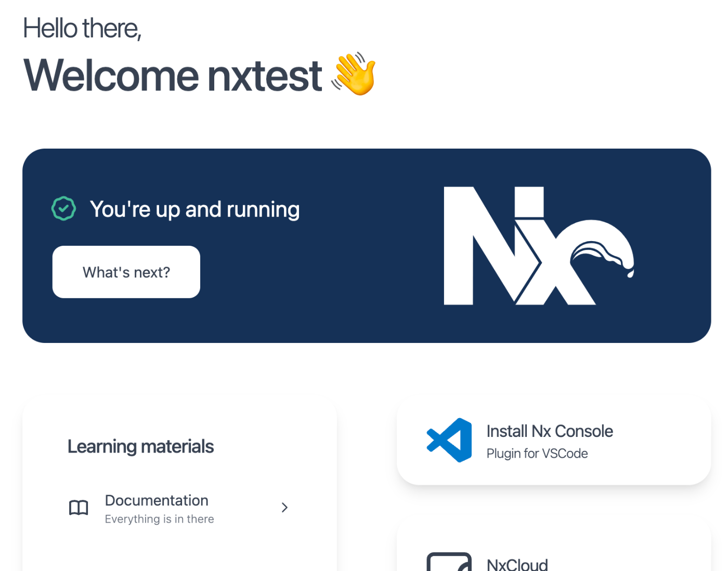
Task: Click the green checkmark badge icon
Action: pyautogui.click(x=63, y=209)
